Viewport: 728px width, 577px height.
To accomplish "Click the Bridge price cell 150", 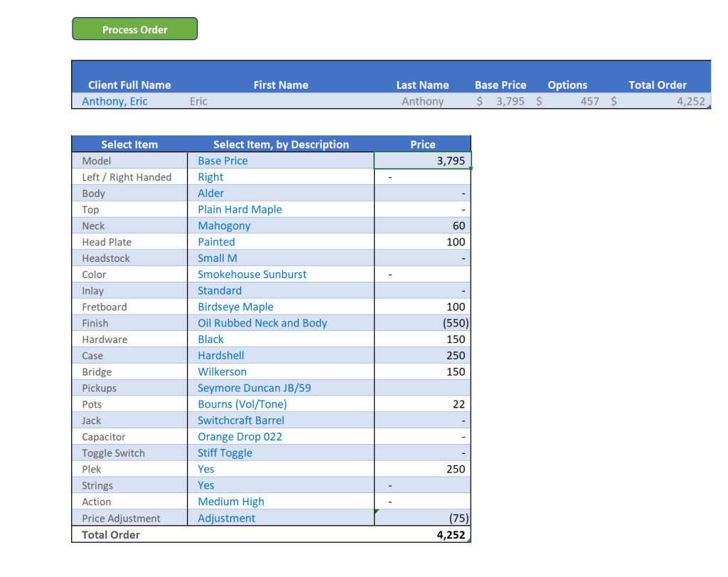I will click(x=422, y=371).
